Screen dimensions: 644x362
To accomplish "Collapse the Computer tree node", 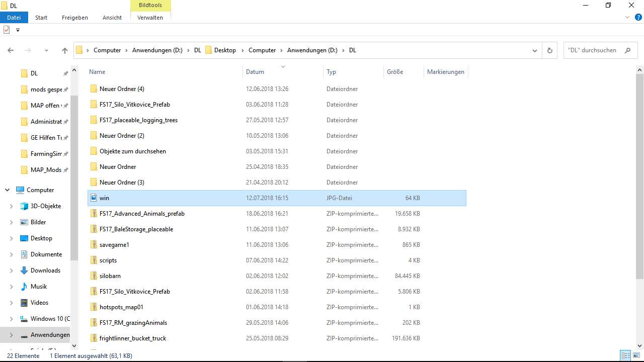I will [7, 190].
